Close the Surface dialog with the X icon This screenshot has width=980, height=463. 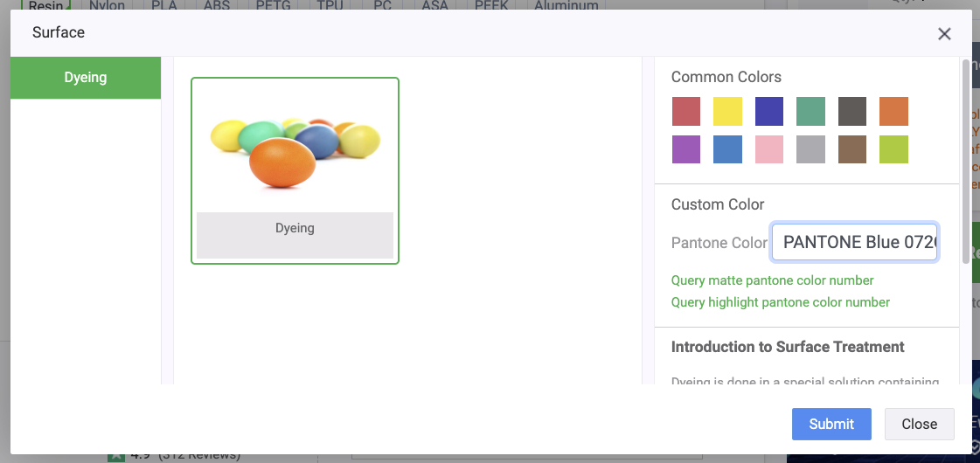tap(944, 34)
